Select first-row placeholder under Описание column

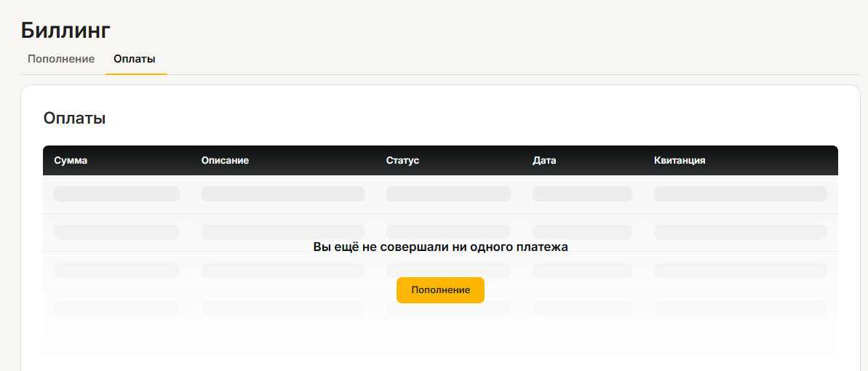[x=282, y=194]
